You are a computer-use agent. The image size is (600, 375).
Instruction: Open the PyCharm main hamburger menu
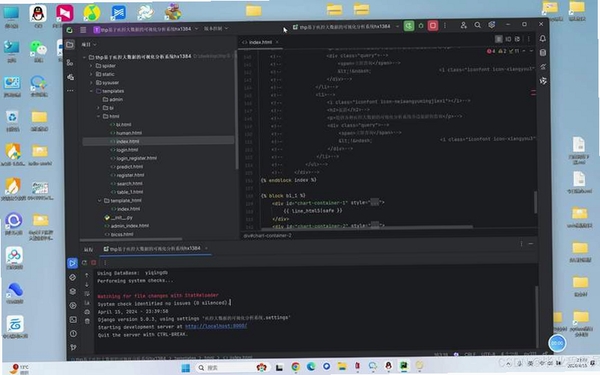(x=83, y=29)
